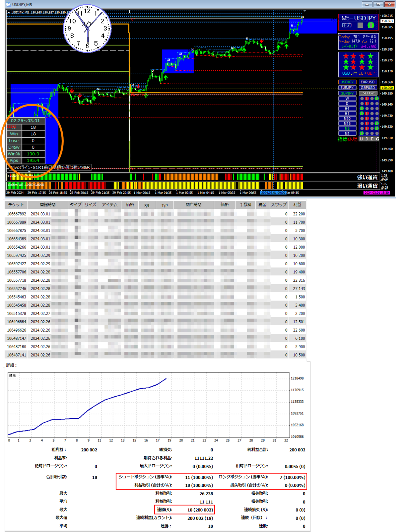Expand the USDJPY,M5 chart header triangle
This screenshot has width=396, height=532.
[9, 13]
